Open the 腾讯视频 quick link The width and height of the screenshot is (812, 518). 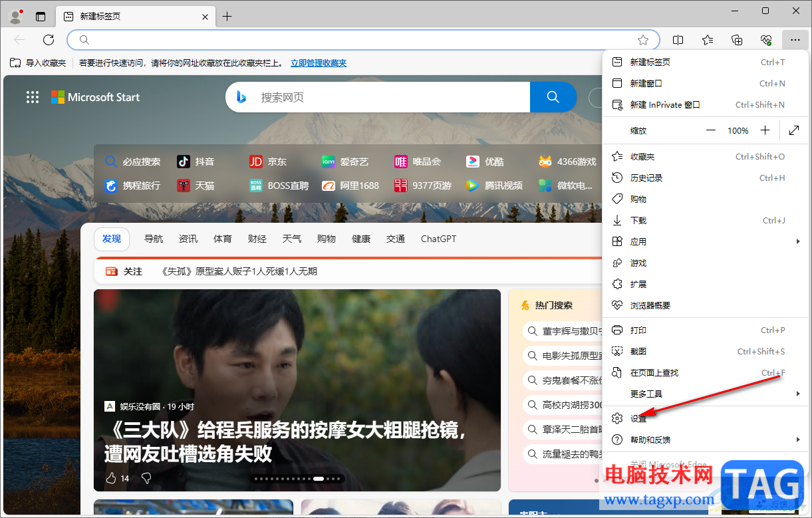click(494, 186)
